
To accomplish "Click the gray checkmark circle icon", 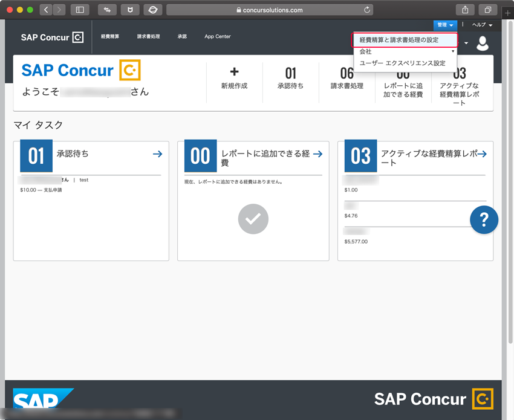I will click(x=253, y=219).
